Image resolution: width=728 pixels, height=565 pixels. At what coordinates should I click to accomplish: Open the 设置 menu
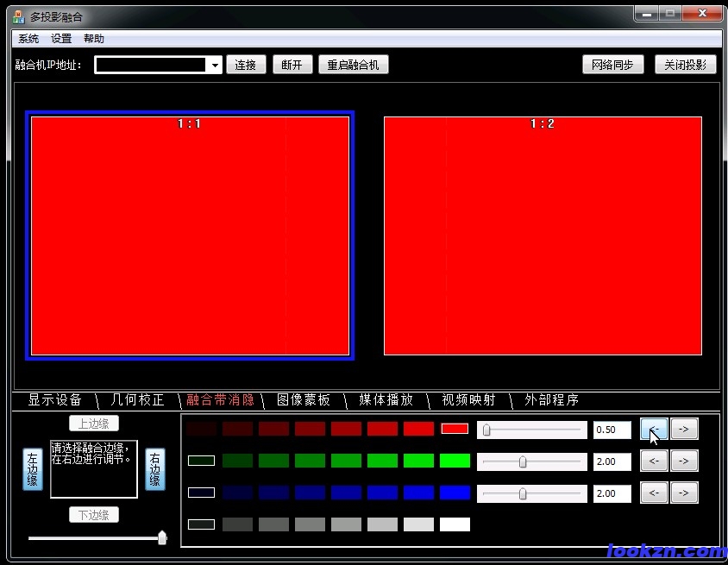(x=61, y=39)
